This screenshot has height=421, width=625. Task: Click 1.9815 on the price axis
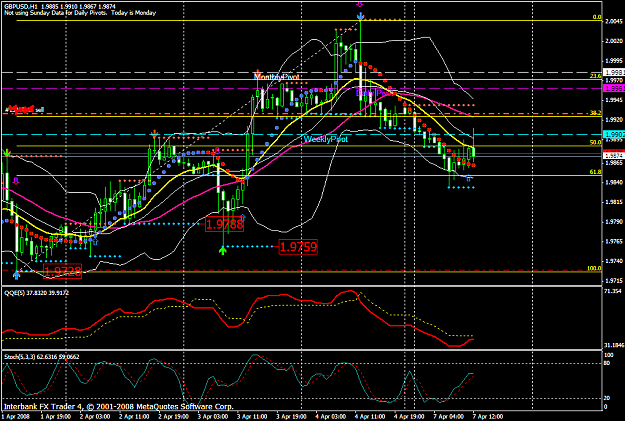tap(614, 202)
